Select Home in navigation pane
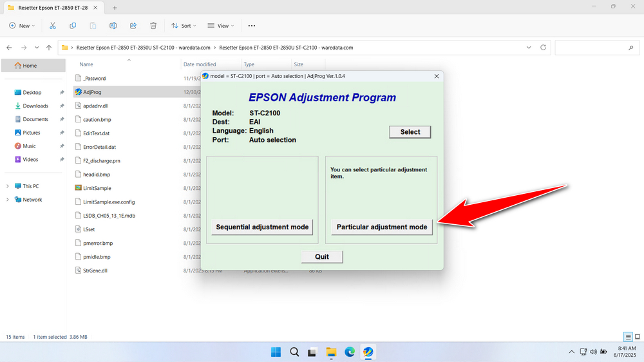 click(x=33, y=65)
